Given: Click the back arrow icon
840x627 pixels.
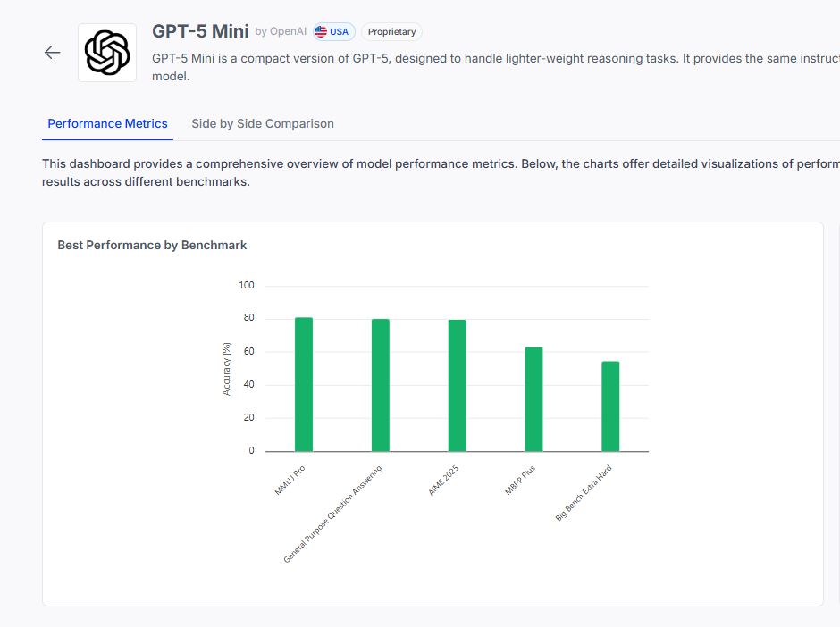Looking at the screenshot, I should [53, 53].
